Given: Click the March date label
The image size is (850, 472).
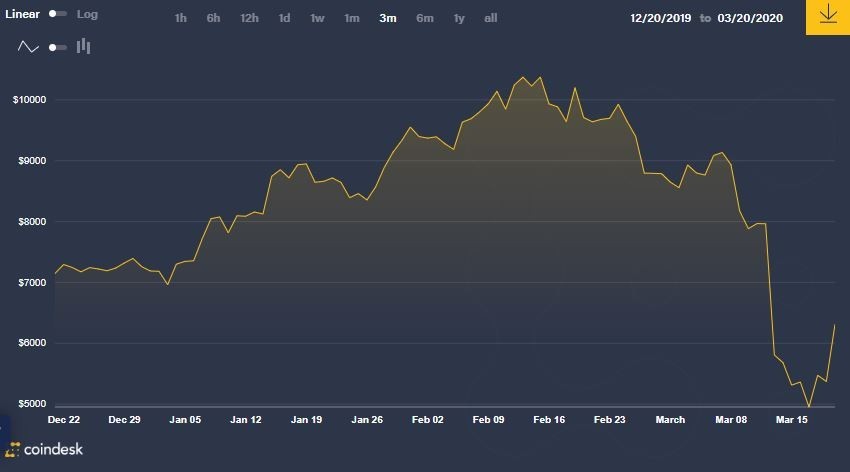Looking at the screenshot, I should pyautogui.click(x=670, y=419).
